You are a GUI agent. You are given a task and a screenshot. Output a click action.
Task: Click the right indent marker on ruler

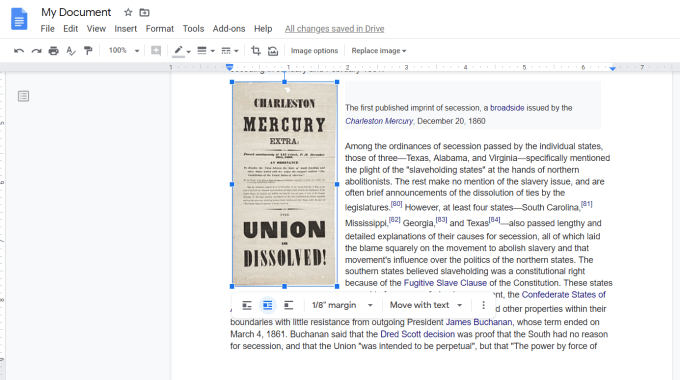pos(612,68)
